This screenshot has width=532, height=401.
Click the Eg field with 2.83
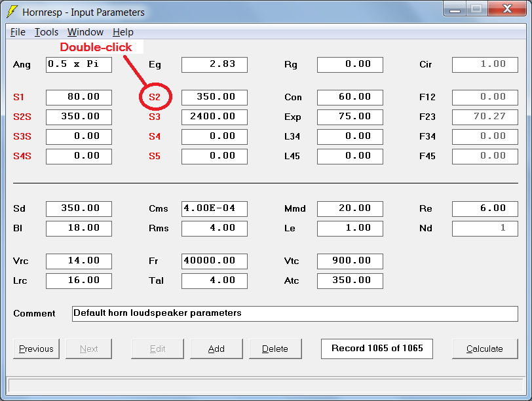214,64
